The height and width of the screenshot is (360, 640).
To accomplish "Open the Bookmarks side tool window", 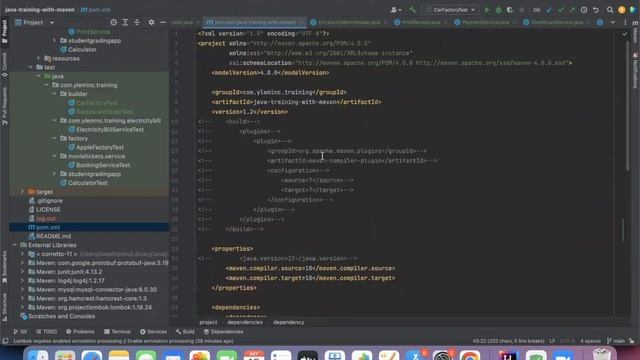I will 4,267.
